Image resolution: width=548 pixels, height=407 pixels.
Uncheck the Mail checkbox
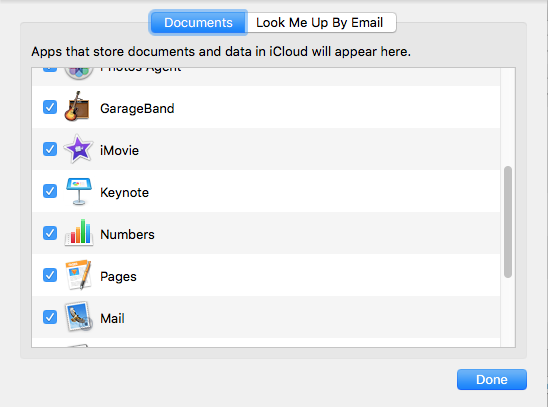pos(50,317)
